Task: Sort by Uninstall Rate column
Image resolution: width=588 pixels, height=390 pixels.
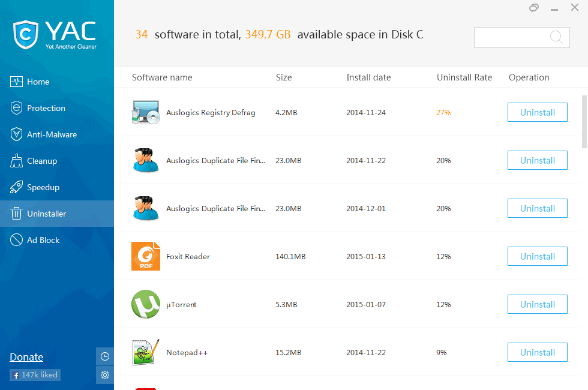Action: 464,77
